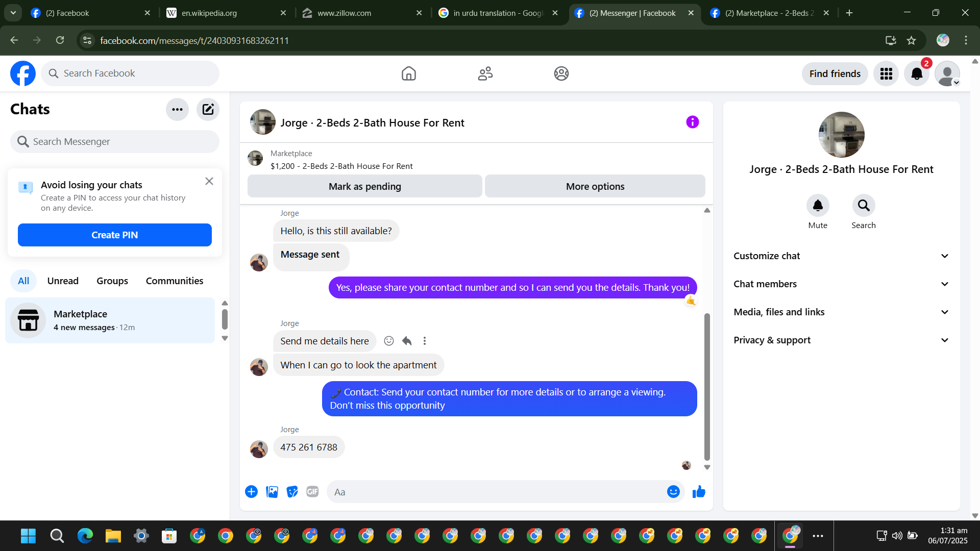Screen dimensions: 980x551
Task: Expand the Chat members section
Action: tap(841, 284)
